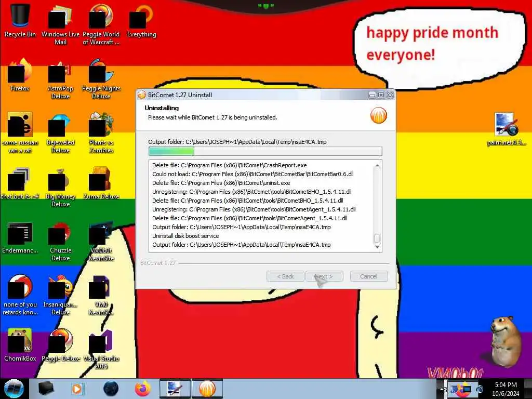Select Peggle Deluxe desktop icon
Image resolution: width=532 pixels, height=399 pixels.
pyautogui.click(x=60, y=345)
